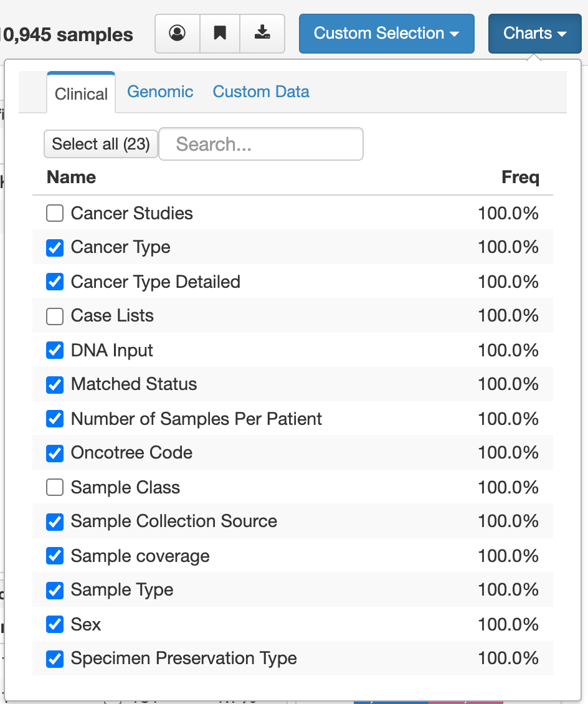
Task: Open the bookmark icon to save this study view
Action: [x=219, y=33]
